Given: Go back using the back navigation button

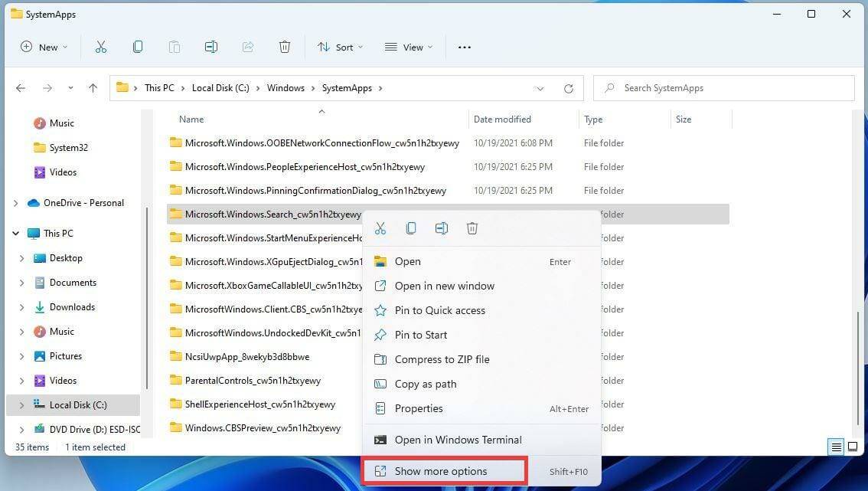Looking at the screenshot, I should [x=21, y=87].
